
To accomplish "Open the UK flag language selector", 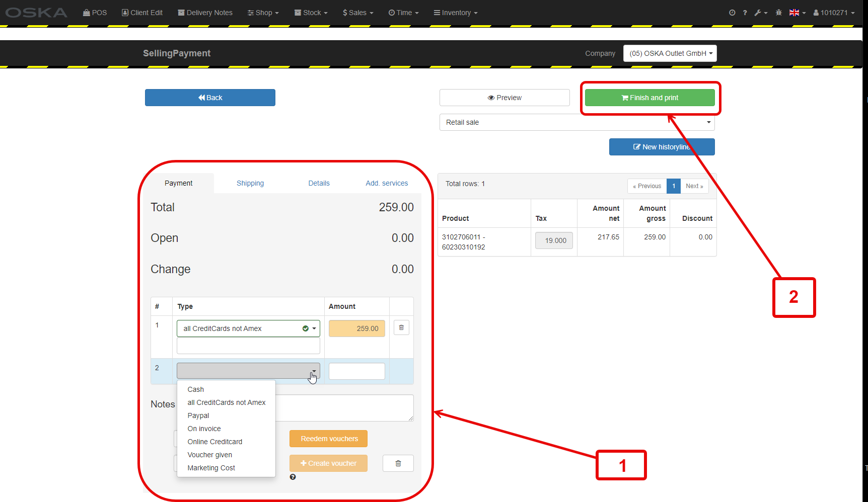I will coord(798,13).
